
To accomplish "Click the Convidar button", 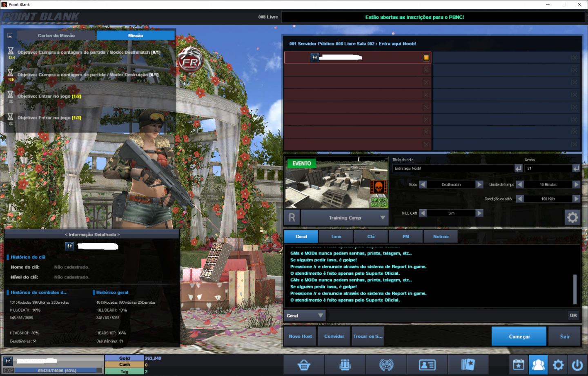I will click(334, 336).
